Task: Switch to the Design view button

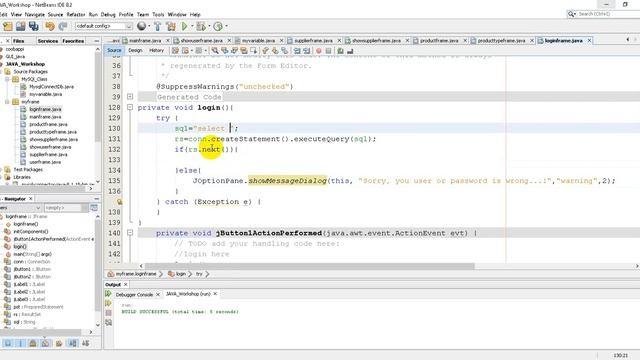Action: (x=135, y=51)
